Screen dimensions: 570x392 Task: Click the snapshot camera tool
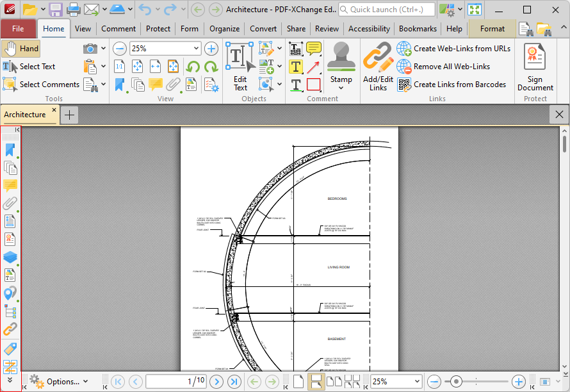click(92, 48)
